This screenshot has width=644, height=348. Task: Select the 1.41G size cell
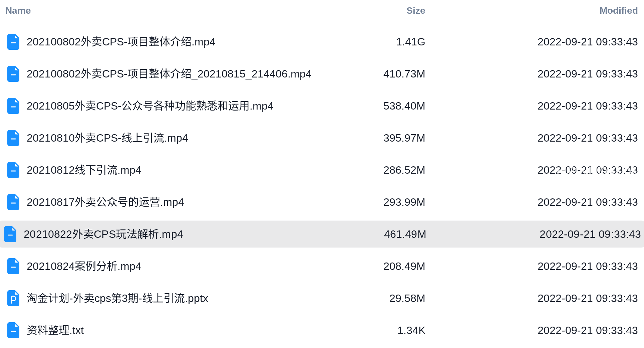[410, 42]
